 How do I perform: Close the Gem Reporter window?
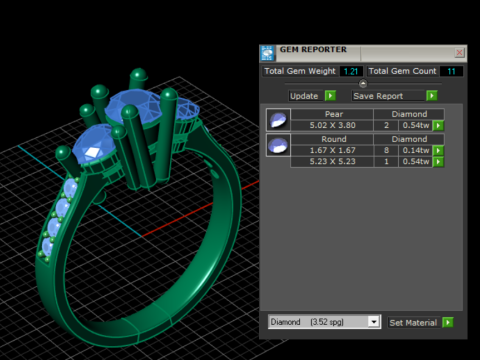[459, 52]
